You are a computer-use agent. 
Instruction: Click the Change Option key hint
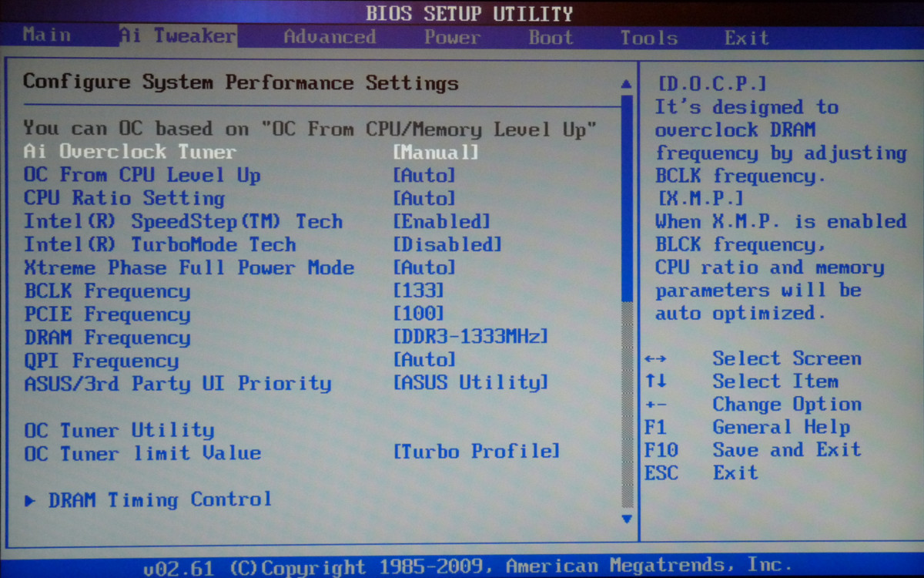pos(786,405)
